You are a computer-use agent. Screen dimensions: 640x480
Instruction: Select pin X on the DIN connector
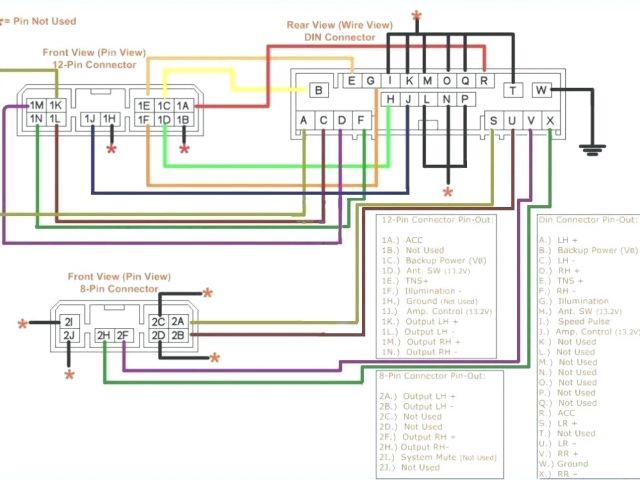[x=551, y=121]
